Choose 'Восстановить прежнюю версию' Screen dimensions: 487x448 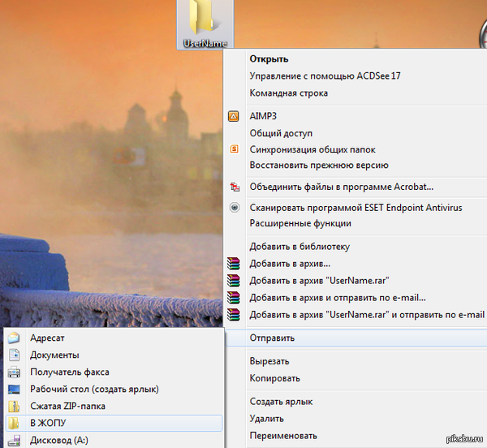pyautogui.click(x=319, y=166)
